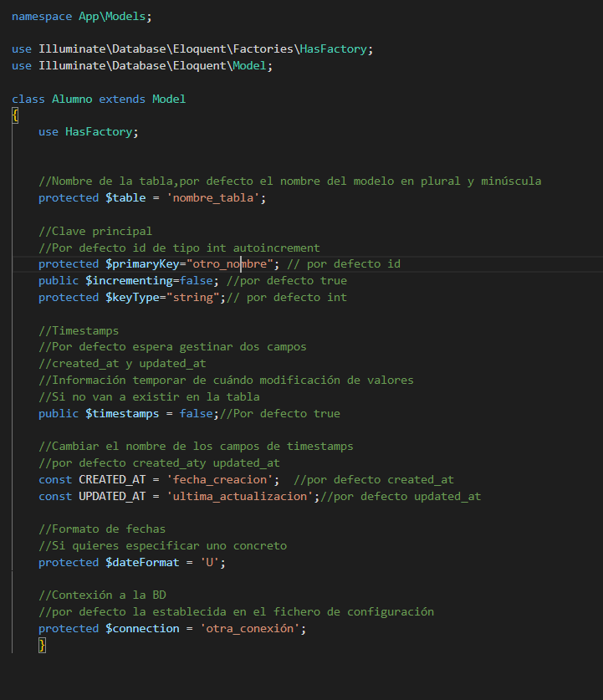Click comment '//Si no van a existir en la tabla'

click(x=149, y=397)
